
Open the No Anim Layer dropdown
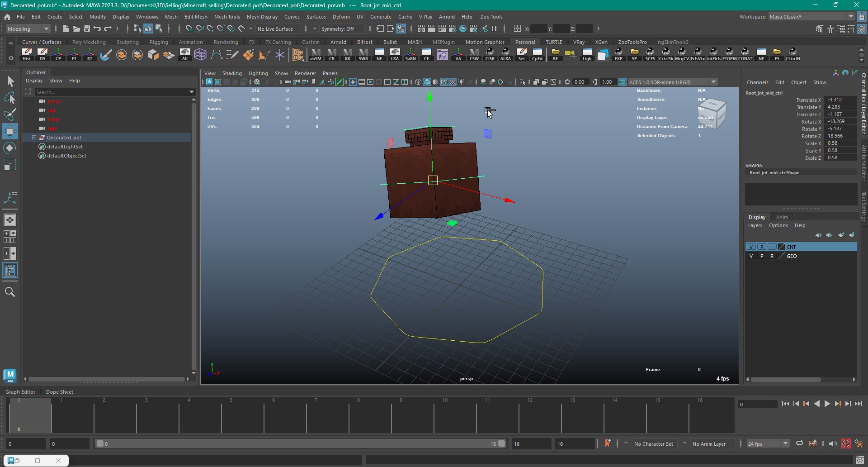pos(709,444)
